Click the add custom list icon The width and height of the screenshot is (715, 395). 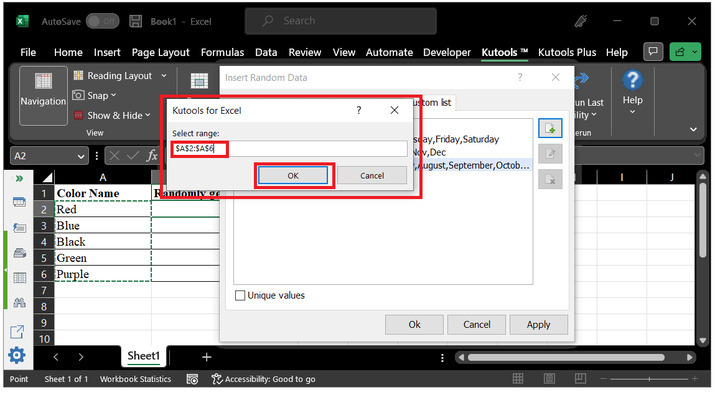click(550, 129)
